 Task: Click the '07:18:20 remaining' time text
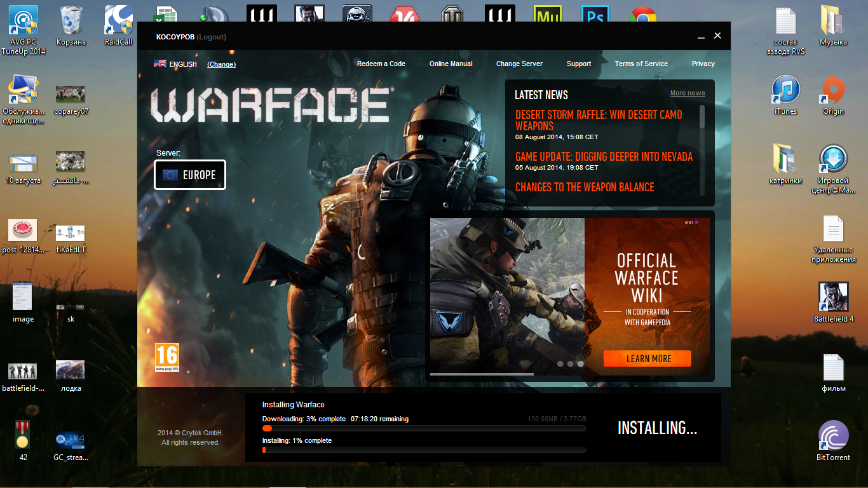(380, 419)
